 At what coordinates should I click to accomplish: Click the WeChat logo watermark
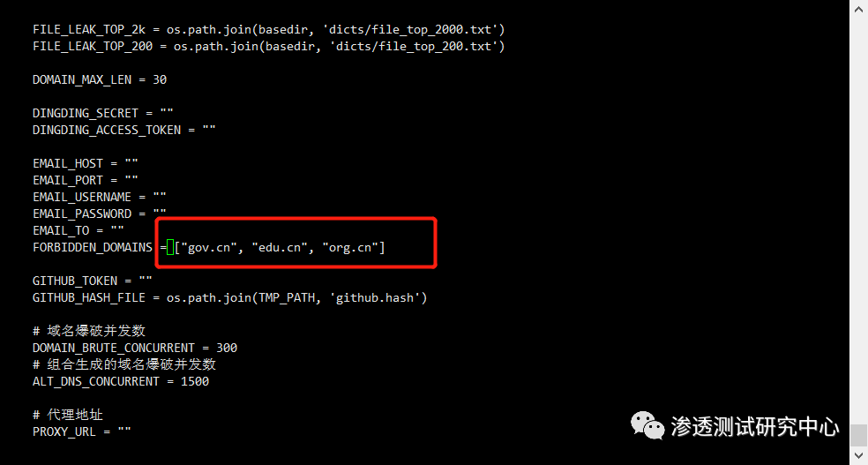click(x=647, y=425)
